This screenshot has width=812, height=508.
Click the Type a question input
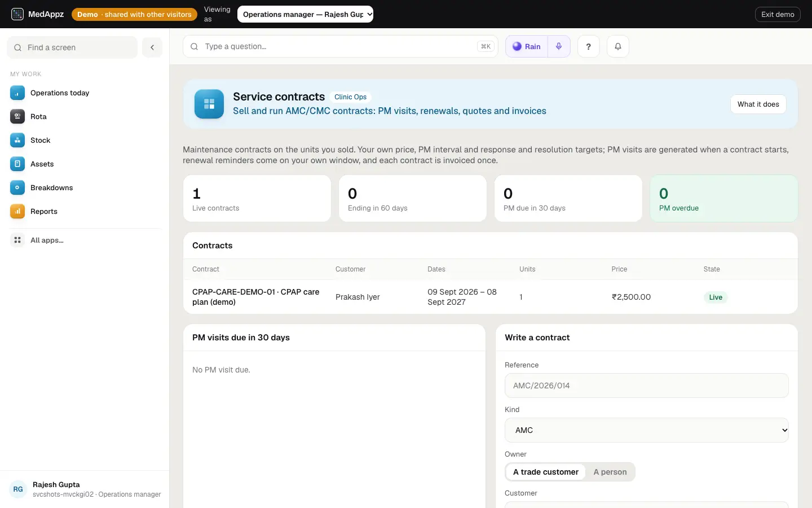(341, 46)
